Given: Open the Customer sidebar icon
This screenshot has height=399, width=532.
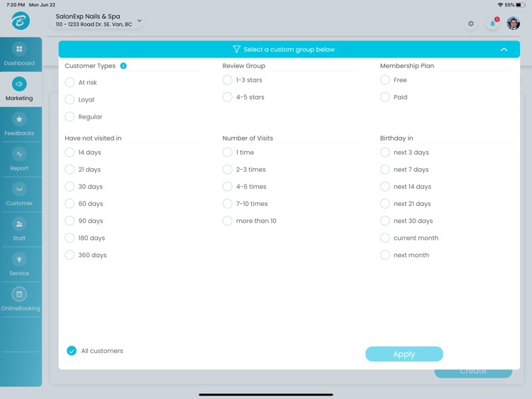Looking at the screenshot, I should tap(19, 189).
